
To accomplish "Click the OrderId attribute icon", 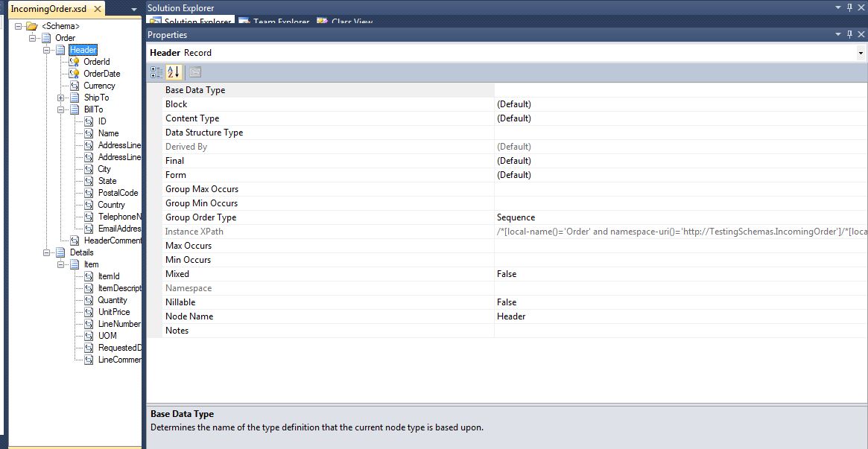I will tap(74, 62).
